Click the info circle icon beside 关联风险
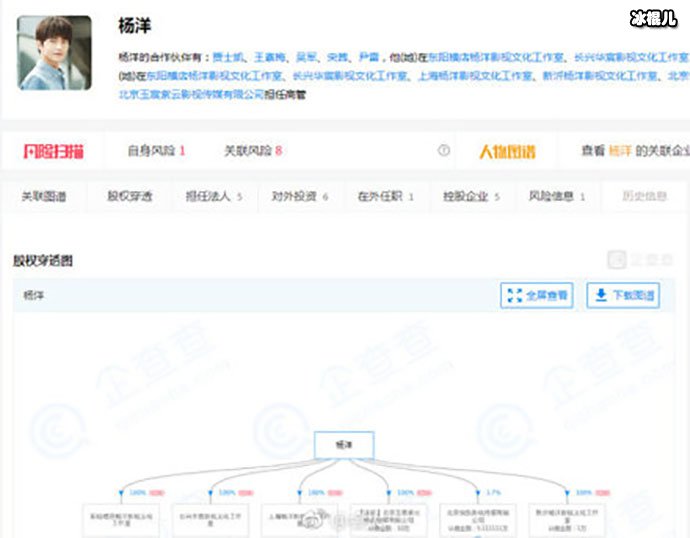This screenshot has height=538, width=690. pos(444,150)
